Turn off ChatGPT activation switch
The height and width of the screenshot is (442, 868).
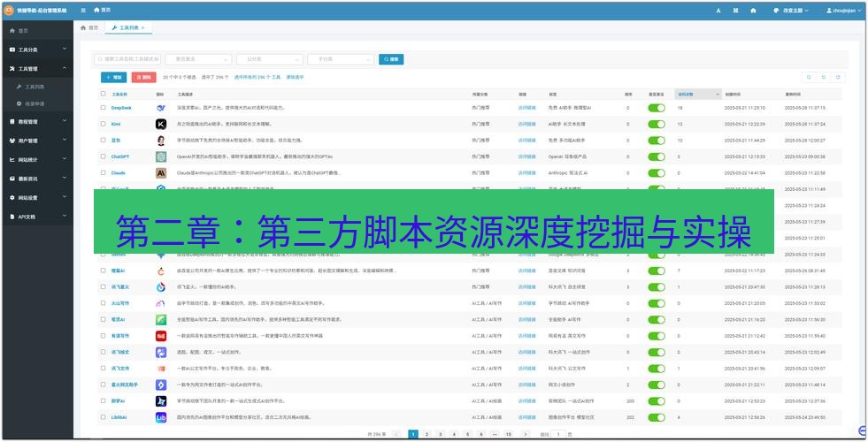click(657, 156)
